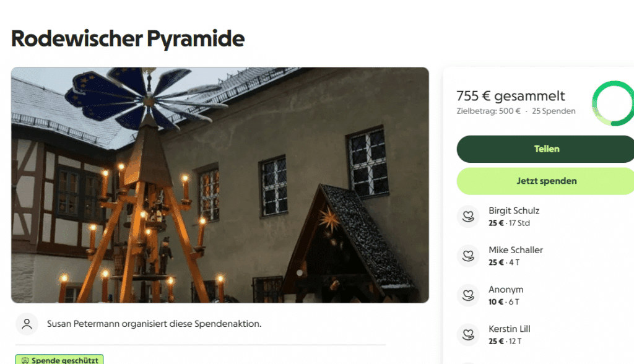Share the campaign with the Teilen button
The height and width of the screenshot is (364, 634).
[x=545, y=149]
